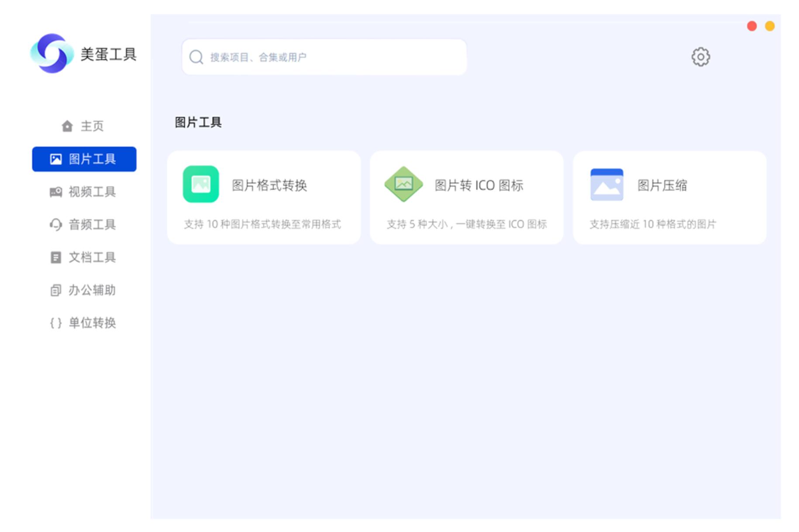Click the projector icon beside 视频工具

coord(56,192)
